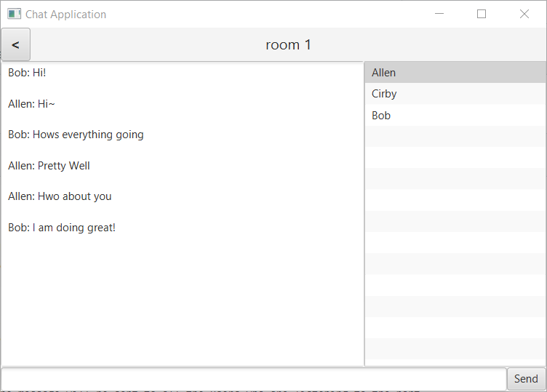Click message 'Bob: I am doing great!'
This screenshot has width=547, height=392.
pyautogui.click(x=62, y=228)
